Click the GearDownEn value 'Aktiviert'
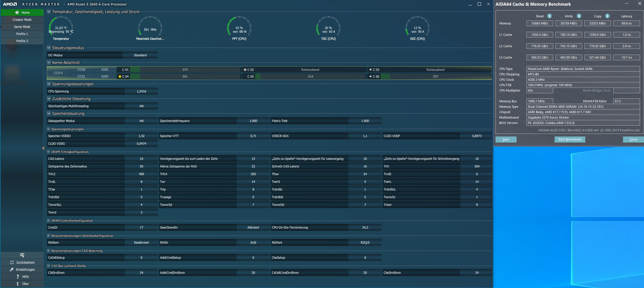 tap(253, 227)
